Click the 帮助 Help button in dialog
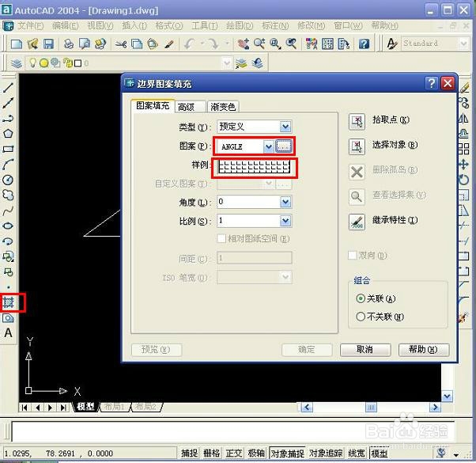The image size is (476, 463). [x=424, y=349]
